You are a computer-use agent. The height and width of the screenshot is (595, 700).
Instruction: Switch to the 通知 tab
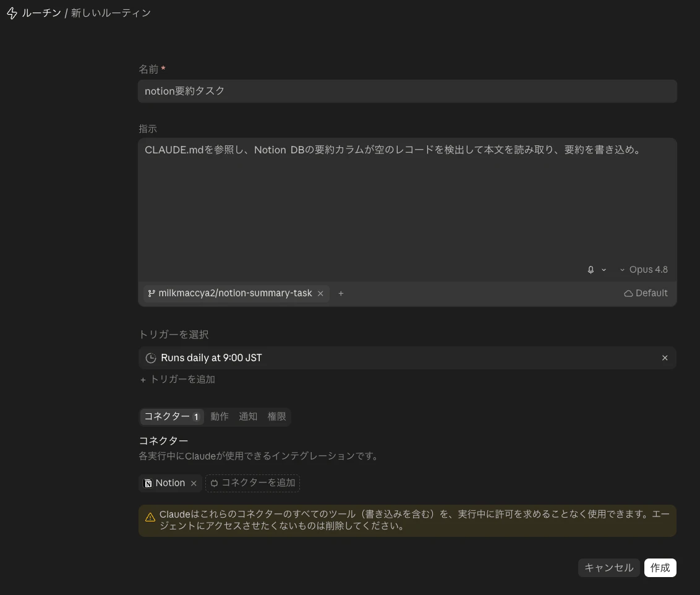pyautogui.click(x=248, y=416)
